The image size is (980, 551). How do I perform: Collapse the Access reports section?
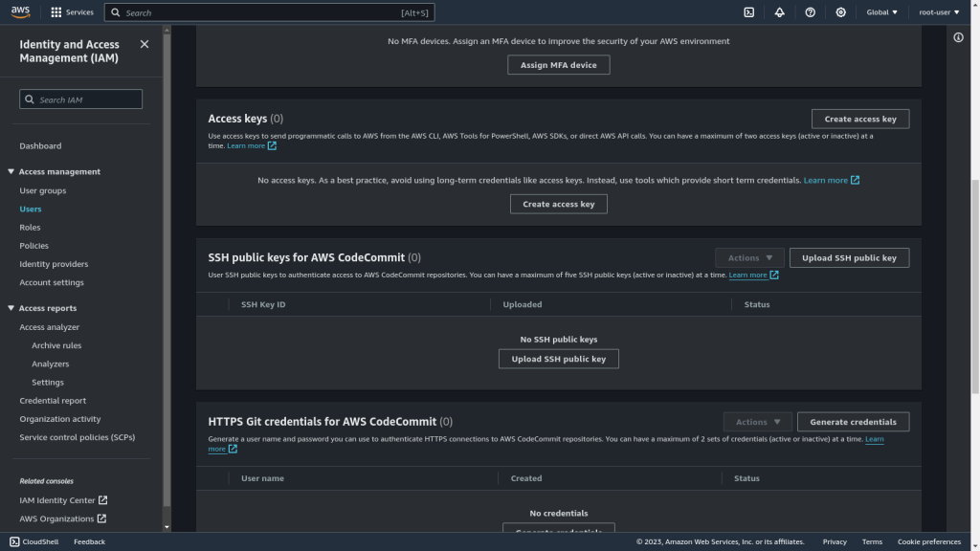pos(11,308)
